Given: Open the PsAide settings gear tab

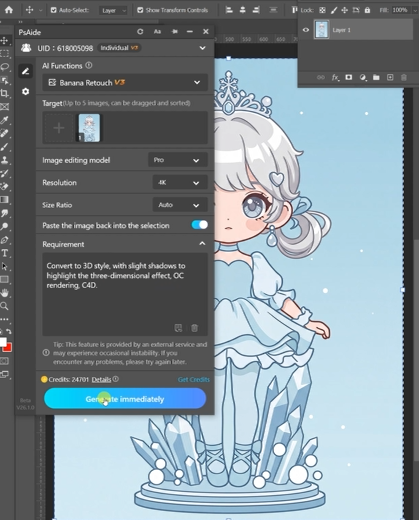Looking at the screenshot, I should coord(25,91).
